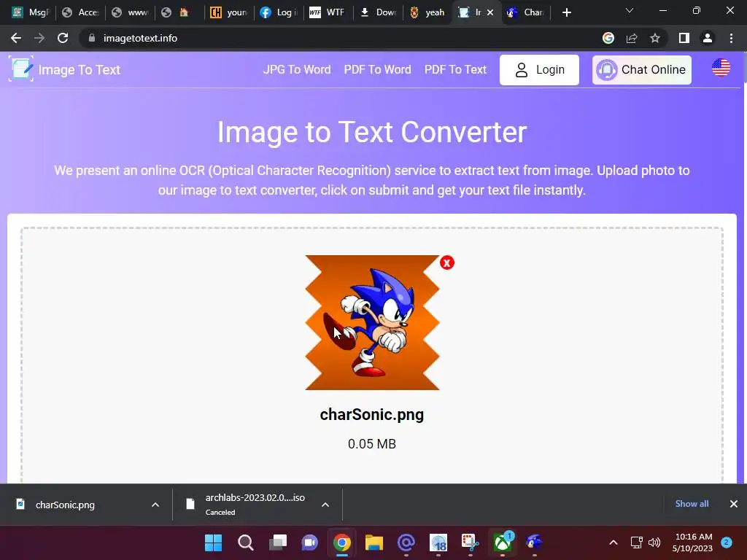Open Chrome three-dot menu
This screenshot has width=747, height=560.
coord(731,38)
